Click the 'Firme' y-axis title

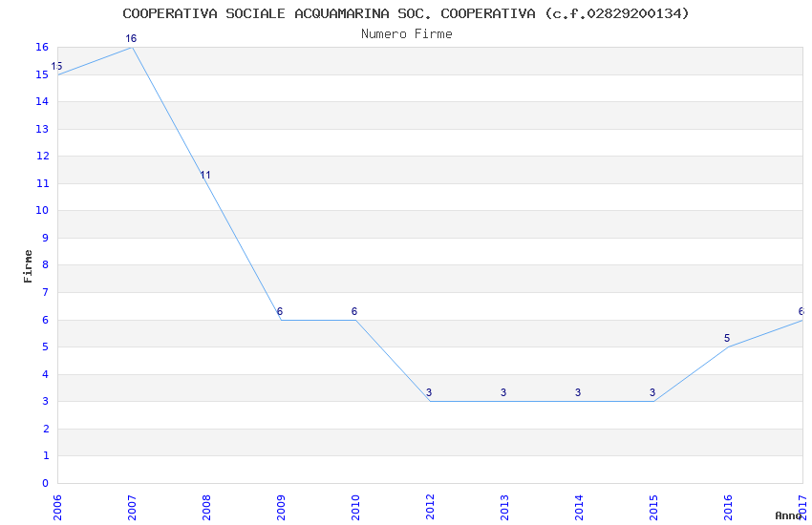[28, 266]
